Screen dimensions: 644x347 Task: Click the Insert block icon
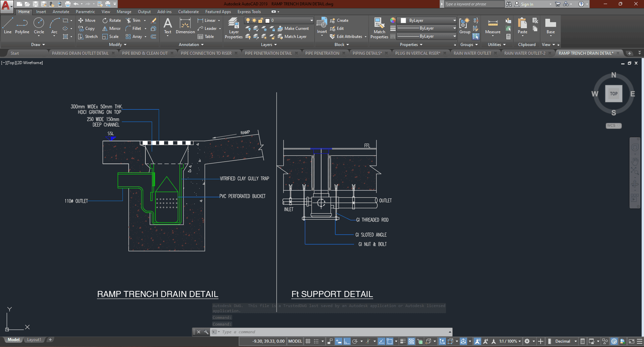(x=322, y=26)
